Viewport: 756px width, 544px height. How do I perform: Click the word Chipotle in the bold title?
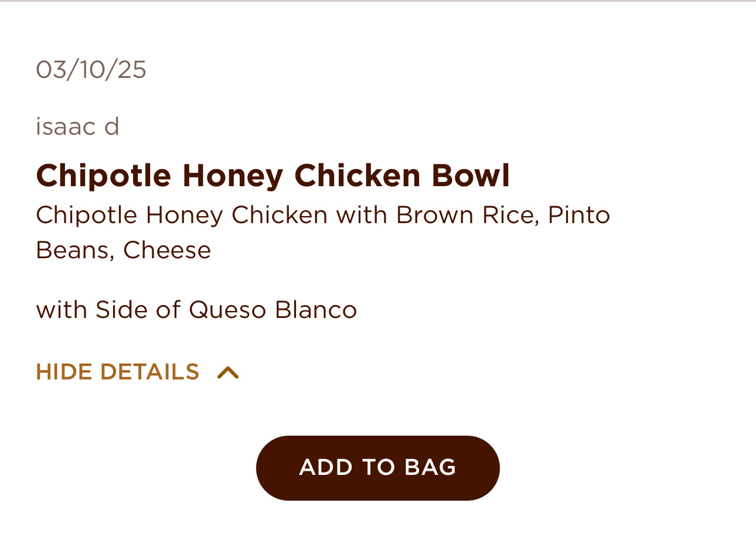(x=103, y=175)
